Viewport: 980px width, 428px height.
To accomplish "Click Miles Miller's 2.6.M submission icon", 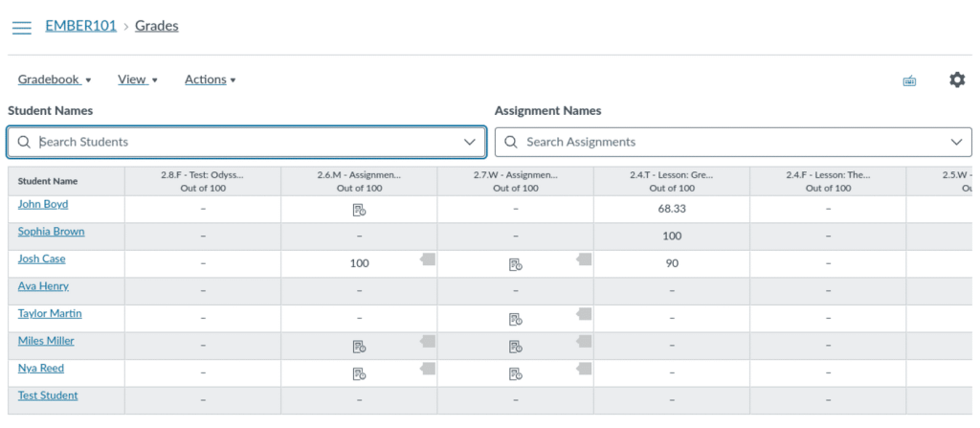I will pyautogui.click(x=359, y=347).
